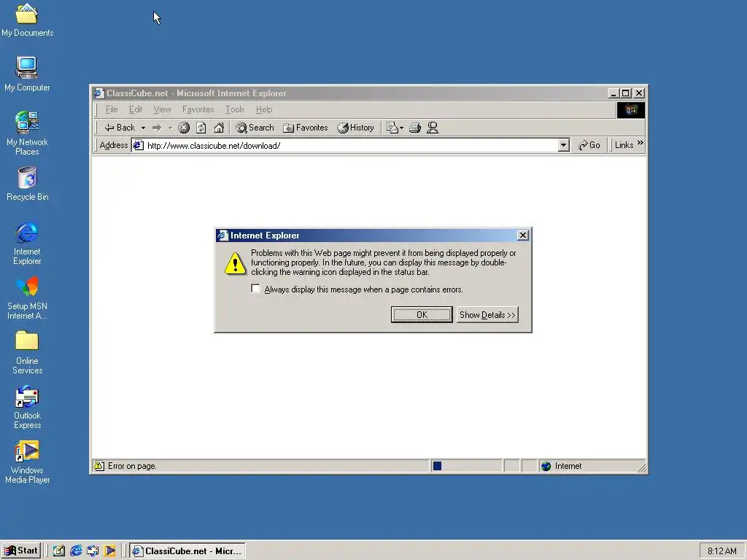Viewport: 747px width, 560px height.
Task: Click the Internet zone globe icon
Action: pos(546,466)
